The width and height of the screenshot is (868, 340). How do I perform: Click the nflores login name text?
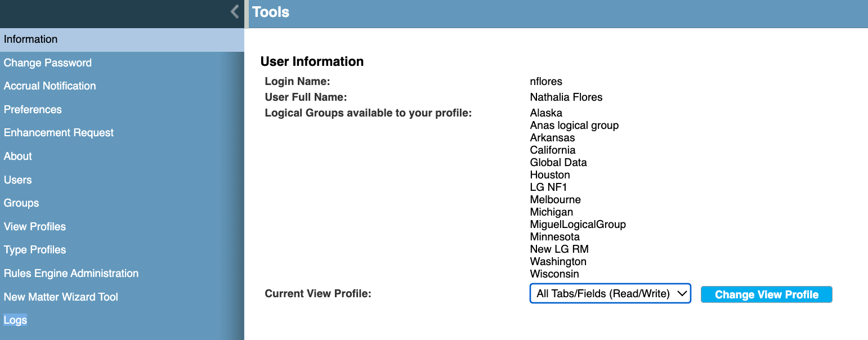pos(546,81)
